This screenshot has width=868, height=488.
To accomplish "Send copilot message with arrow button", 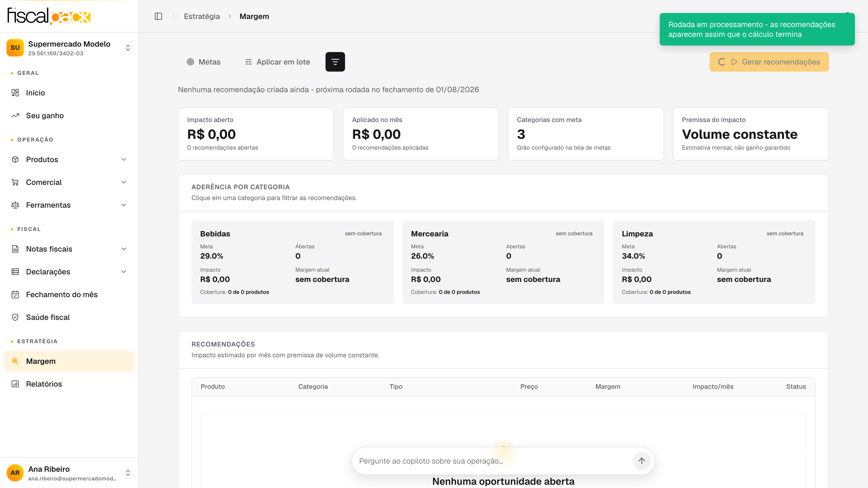I will click(x=642, y=461).
